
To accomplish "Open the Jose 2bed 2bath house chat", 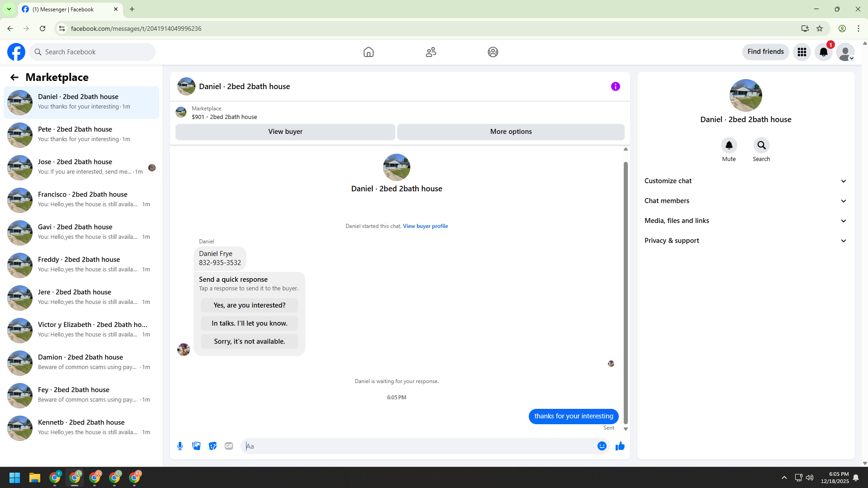I will coord(81,167).
